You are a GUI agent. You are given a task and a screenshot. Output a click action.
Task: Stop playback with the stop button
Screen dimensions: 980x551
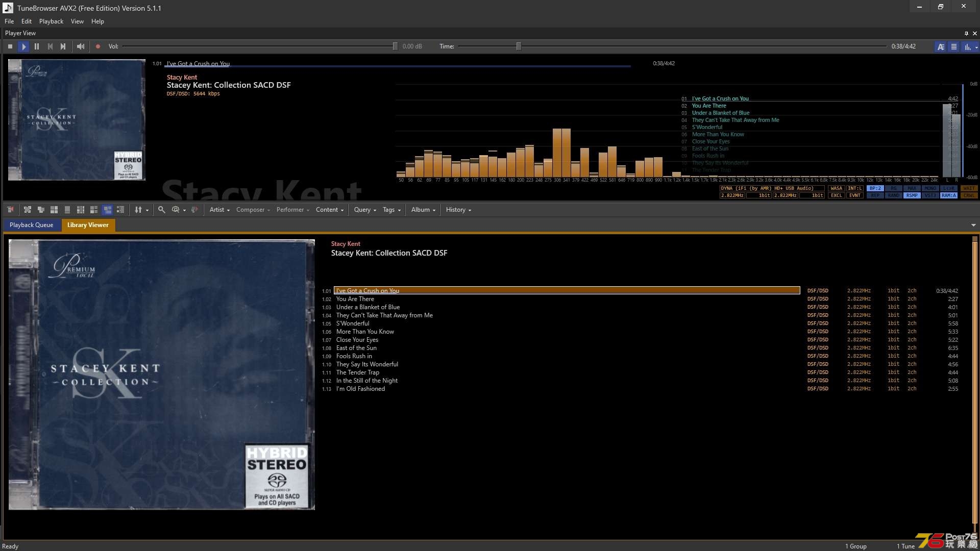(10, 46)
